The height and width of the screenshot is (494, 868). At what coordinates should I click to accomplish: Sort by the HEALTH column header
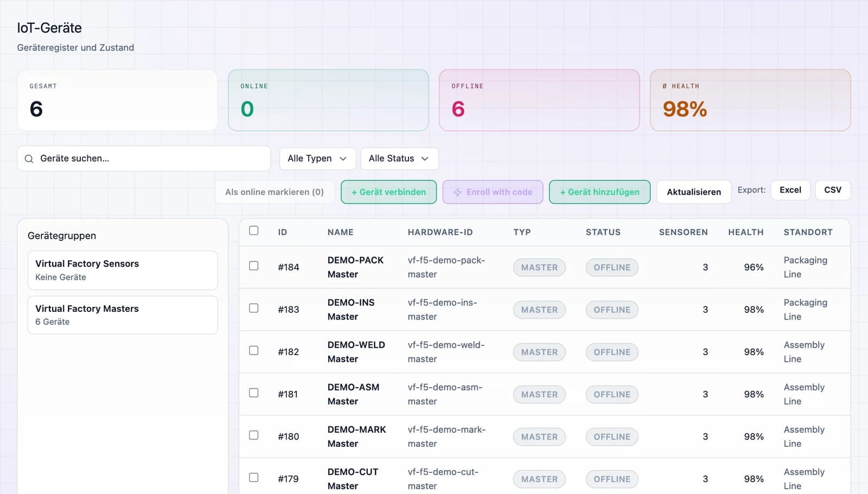click(745, 232)
